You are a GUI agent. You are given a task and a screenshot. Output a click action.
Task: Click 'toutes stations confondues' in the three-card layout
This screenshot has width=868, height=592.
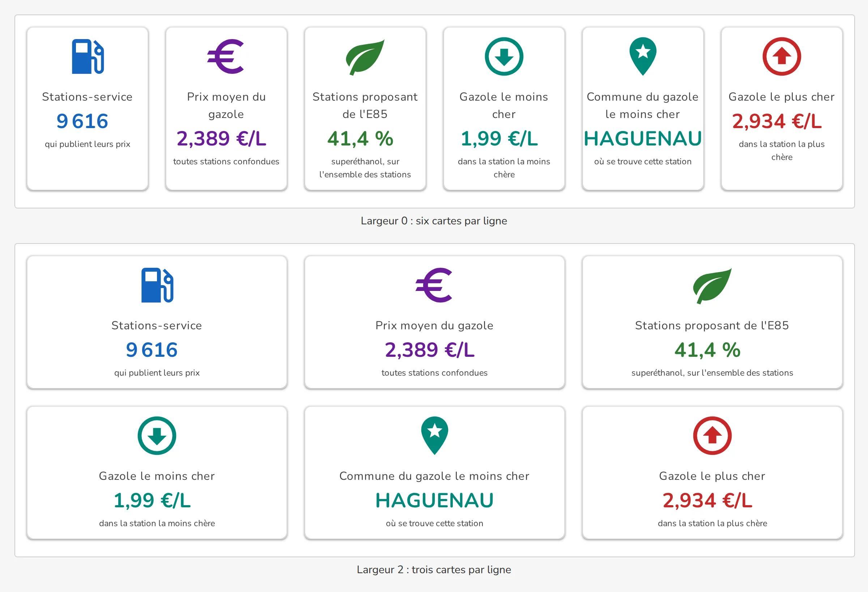coord(434,373)
